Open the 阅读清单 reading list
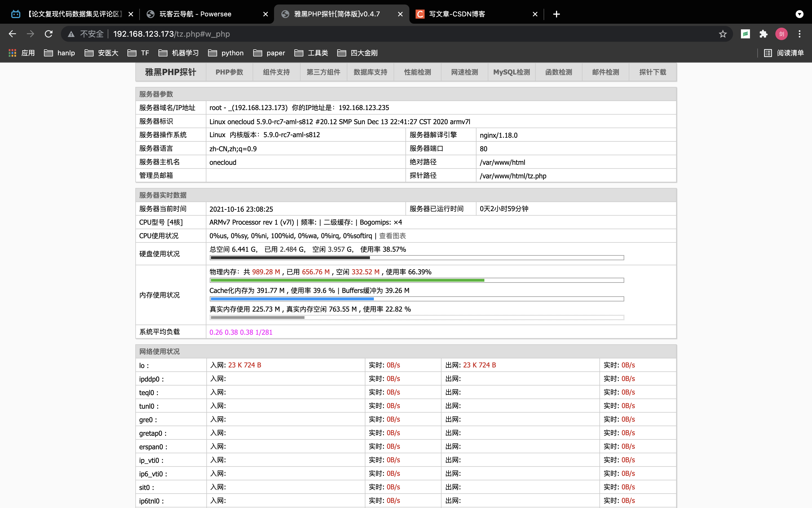Viewport: 812px width, 508px height. coord(784,53)
